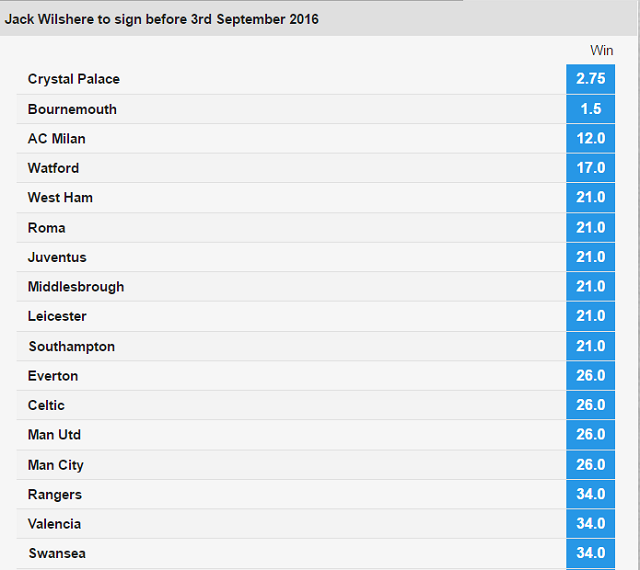Choose Leicester odds button

coord(590,316)
